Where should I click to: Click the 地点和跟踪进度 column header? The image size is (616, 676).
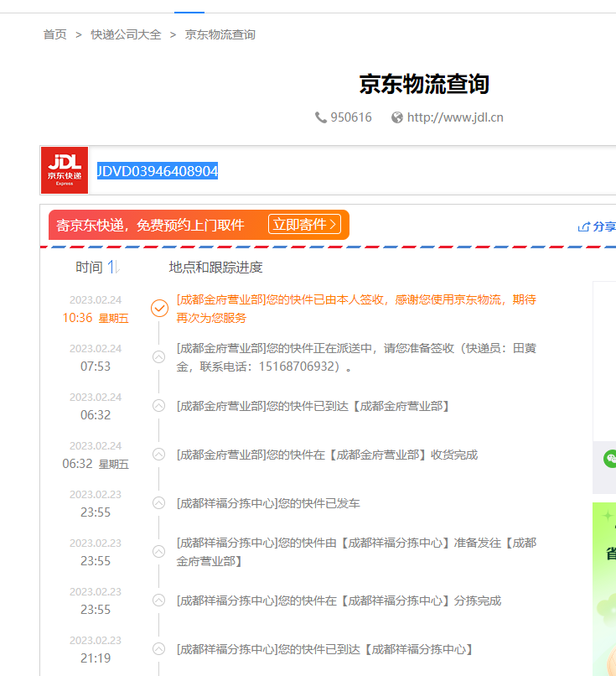(216, 268)
